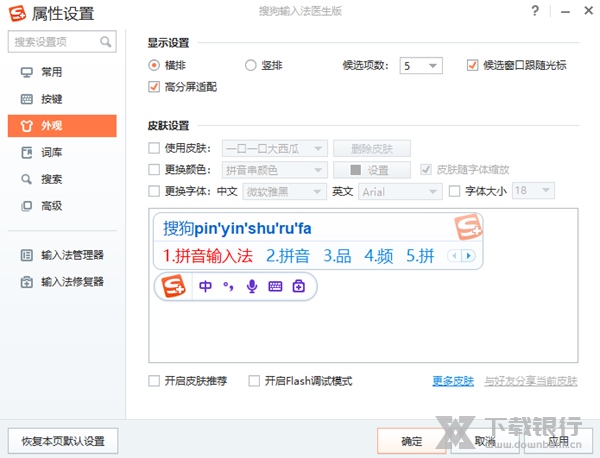The image size is (600, 458).
Task: Click the search magnifier icon in settings box
Action: point(105,41)
